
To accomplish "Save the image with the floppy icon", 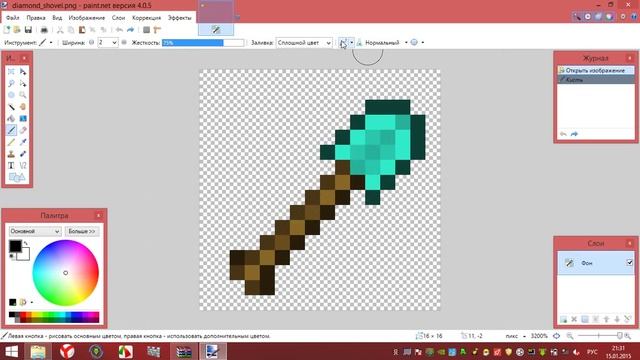I will (28, 30).
